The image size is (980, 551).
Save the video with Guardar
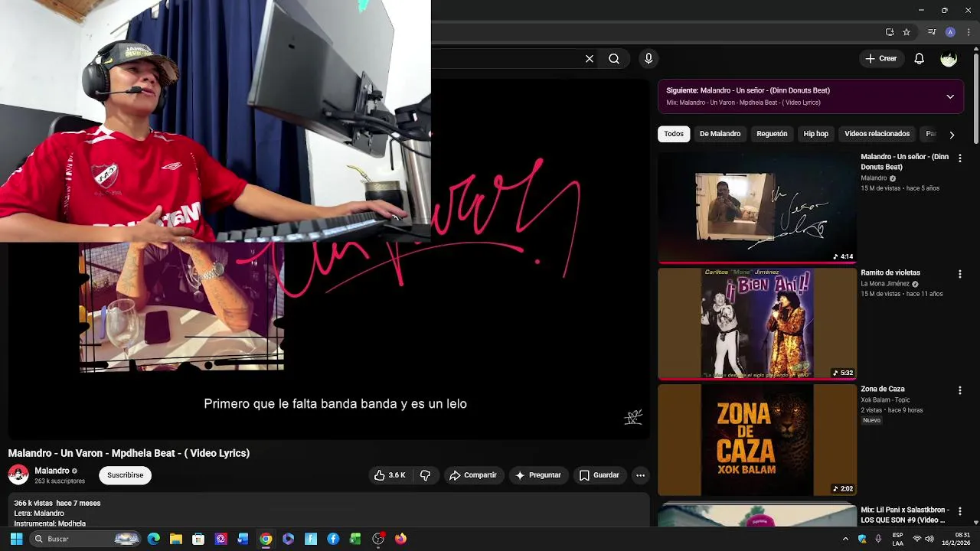click(599, 475)
